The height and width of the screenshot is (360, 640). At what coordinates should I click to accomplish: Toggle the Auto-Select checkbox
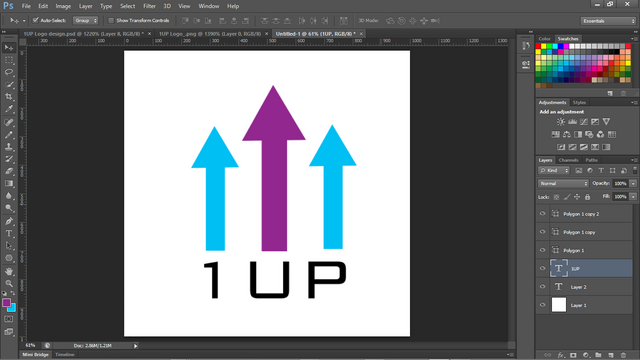pyautogui.click(x=36, y=20)
